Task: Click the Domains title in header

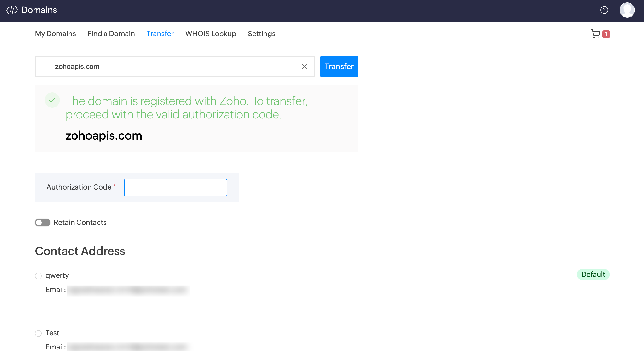Action: point(39,10)
